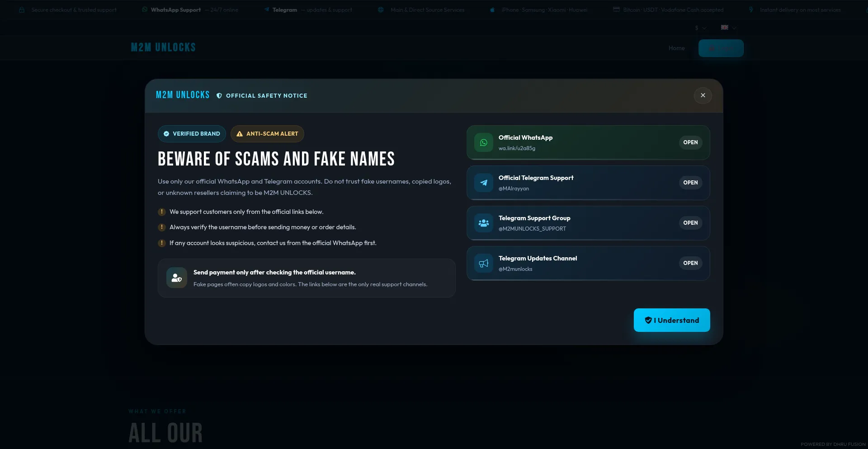Click the WhatsApp icon in the top announcement bar
The width and height of the screenshot is (868, 449).
(145, 9)
